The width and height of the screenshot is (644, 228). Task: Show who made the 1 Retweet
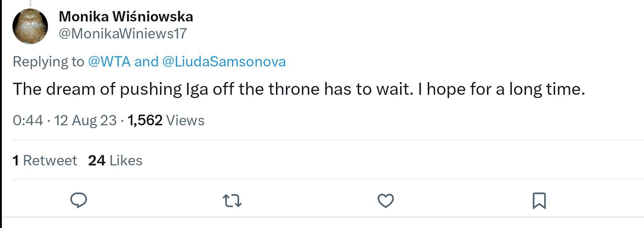(x=45, y=161)
